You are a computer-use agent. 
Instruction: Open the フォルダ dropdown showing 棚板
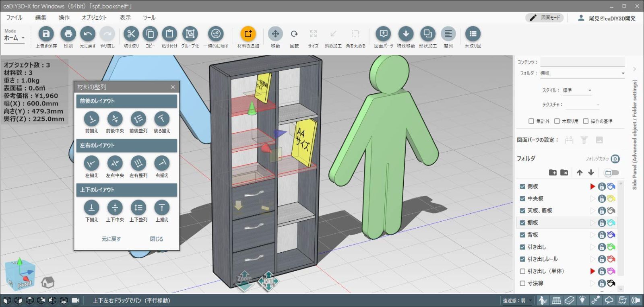pyautogui.click(x=582, y=73)
